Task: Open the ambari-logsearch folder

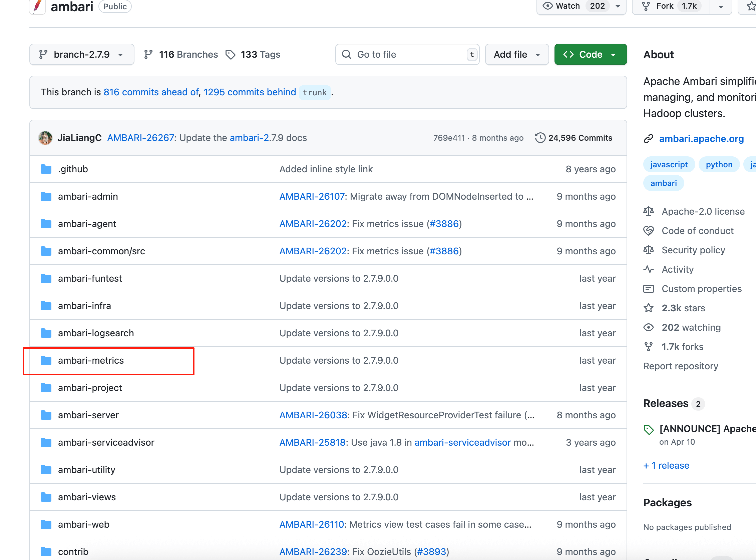Action: (x=96, y=333)
